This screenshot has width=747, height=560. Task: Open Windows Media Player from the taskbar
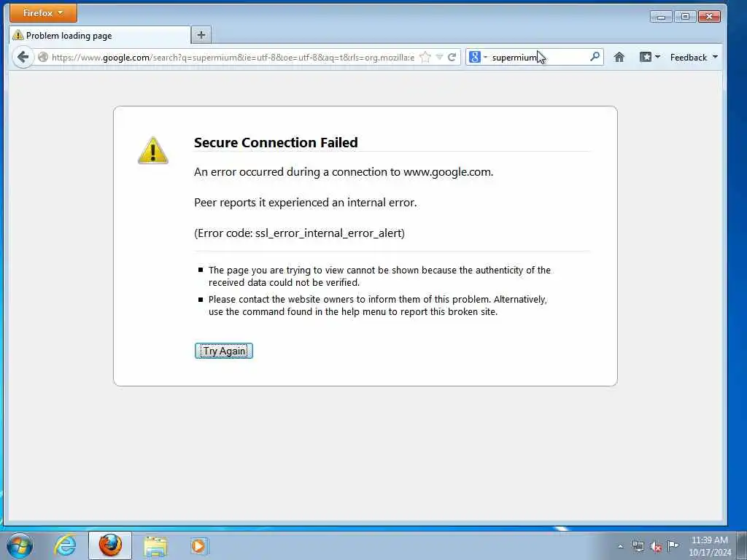point(198,545)
